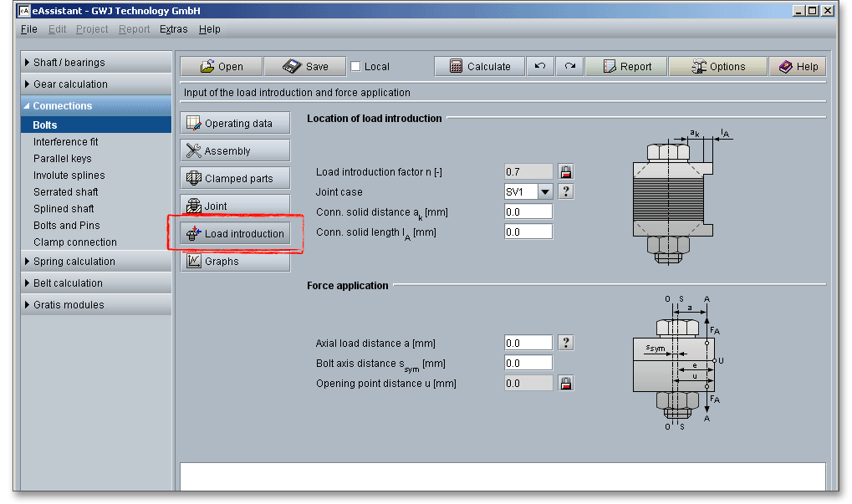This screenshot has height=504, width=852.
Task: Click the Save toolbar button
Action: point(305,67)
